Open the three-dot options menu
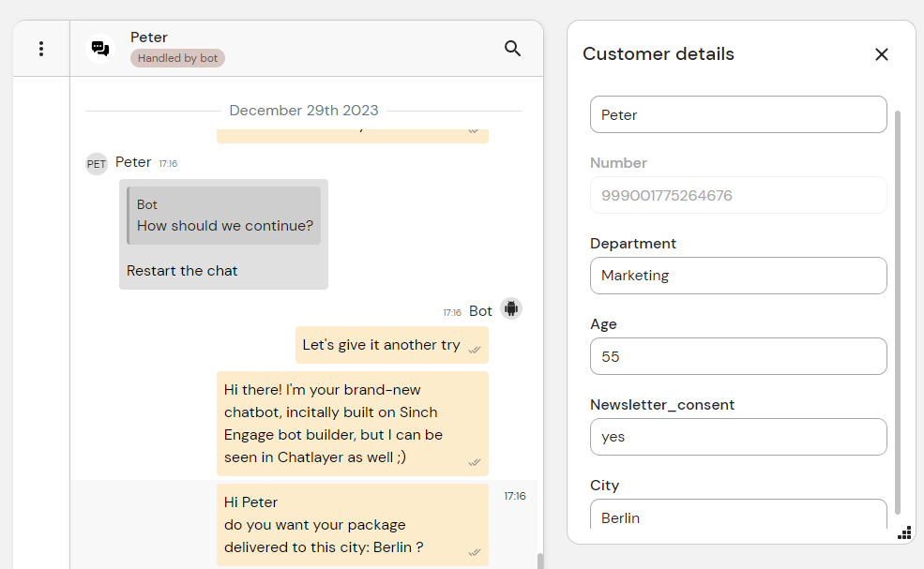 [40, 49]
